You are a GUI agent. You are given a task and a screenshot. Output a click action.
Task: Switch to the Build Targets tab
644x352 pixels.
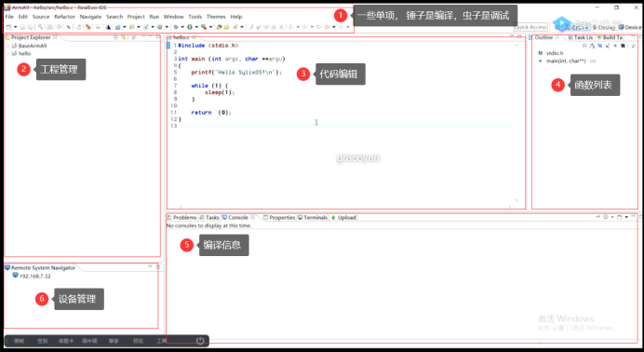click(610, 37)
